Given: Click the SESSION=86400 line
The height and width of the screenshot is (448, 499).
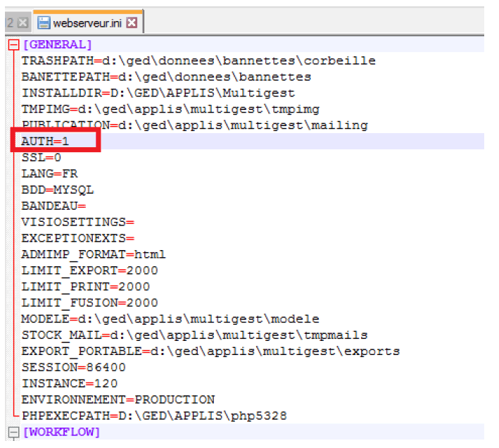Looking at the screenshot, I should tap(73, 367).
